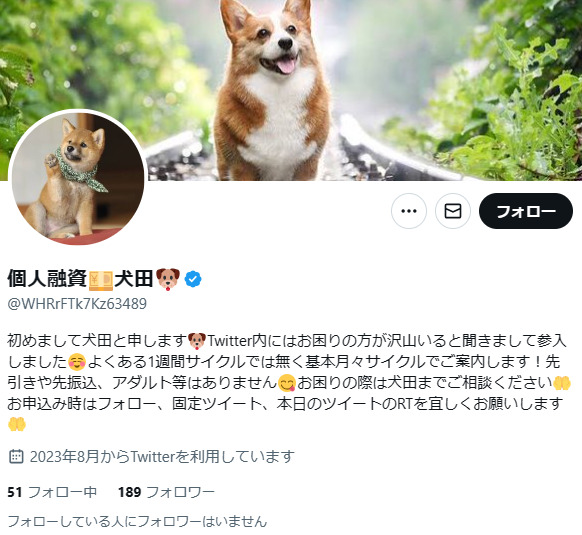Click the yummy face emoji after ありません
The height and width of the screenshot is (535, 582).
(287, 383)
